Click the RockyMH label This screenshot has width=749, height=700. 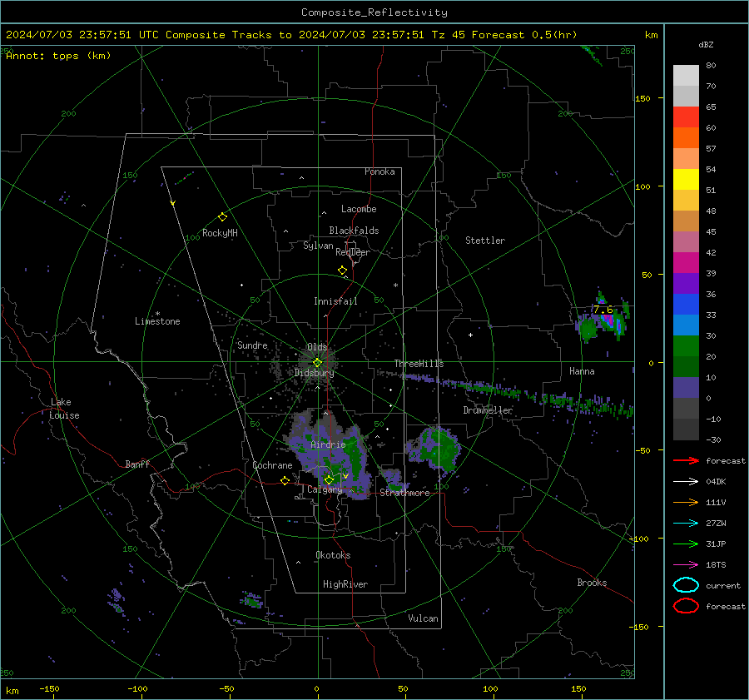pos(220,233)
